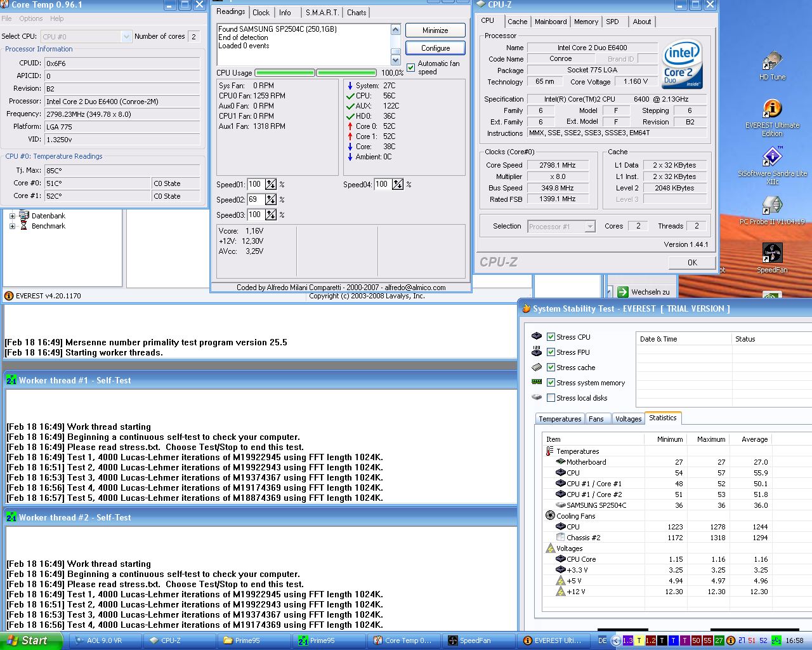This screenshot has width=812, height=650.
Task: Click the Cooling Fans icon in Statistics
Action: [x=550, y=515]
